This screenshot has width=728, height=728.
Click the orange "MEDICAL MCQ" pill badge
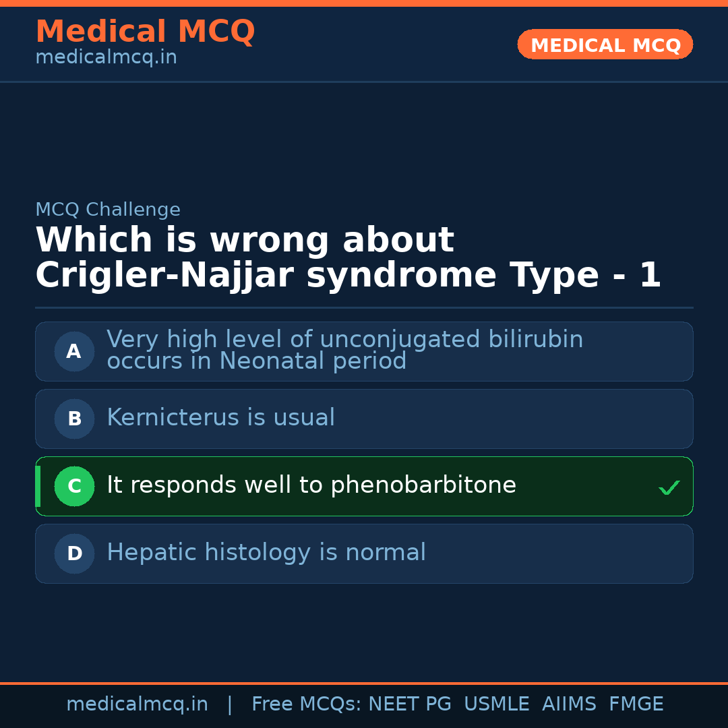tap(605, 45)
